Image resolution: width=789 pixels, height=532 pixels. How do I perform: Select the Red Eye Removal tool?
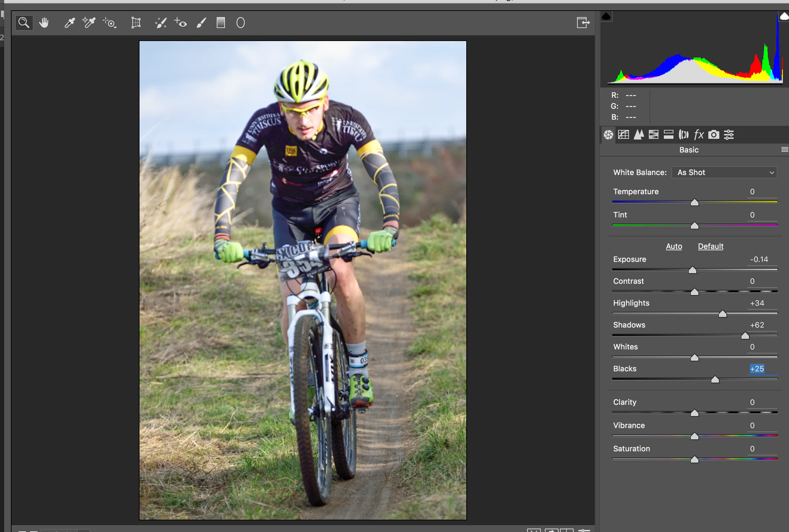pos(180,23)
